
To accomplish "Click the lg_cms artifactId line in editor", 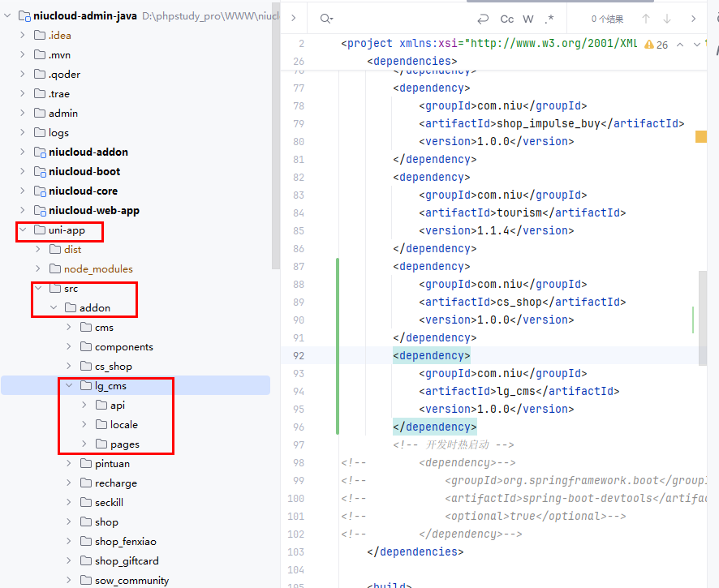I will click(519, 391).
